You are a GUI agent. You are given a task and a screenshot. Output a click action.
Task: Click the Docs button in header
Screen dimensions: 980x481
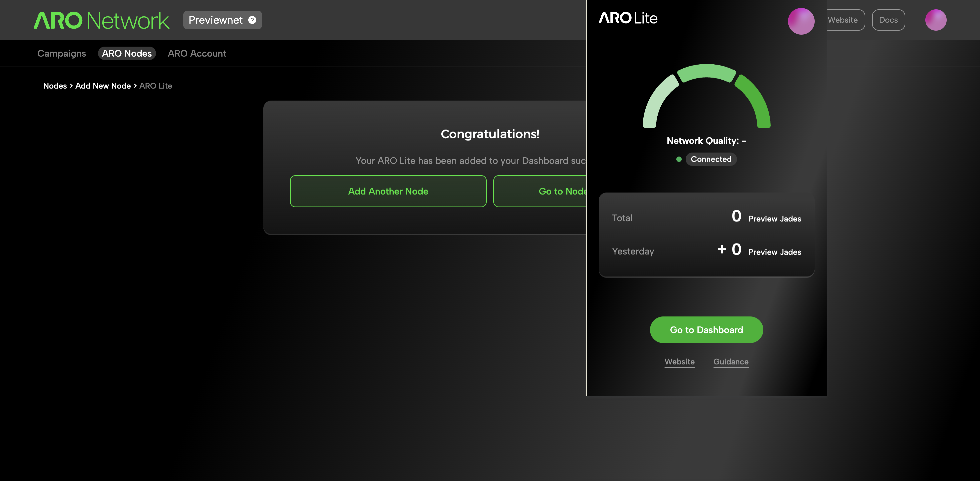coord(888,20)
